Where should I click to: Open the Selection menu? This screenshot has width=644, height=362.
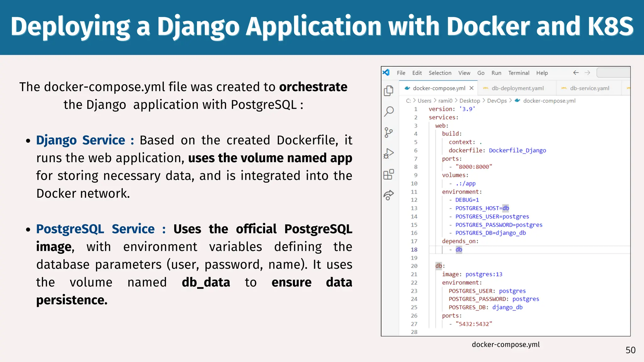pos(440,73)
